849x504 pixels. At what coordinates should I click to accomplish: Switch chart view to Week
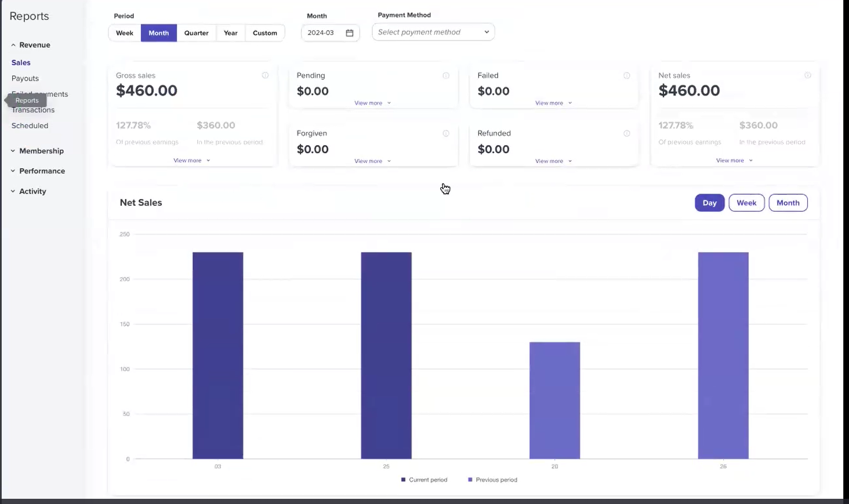(746, 203)
